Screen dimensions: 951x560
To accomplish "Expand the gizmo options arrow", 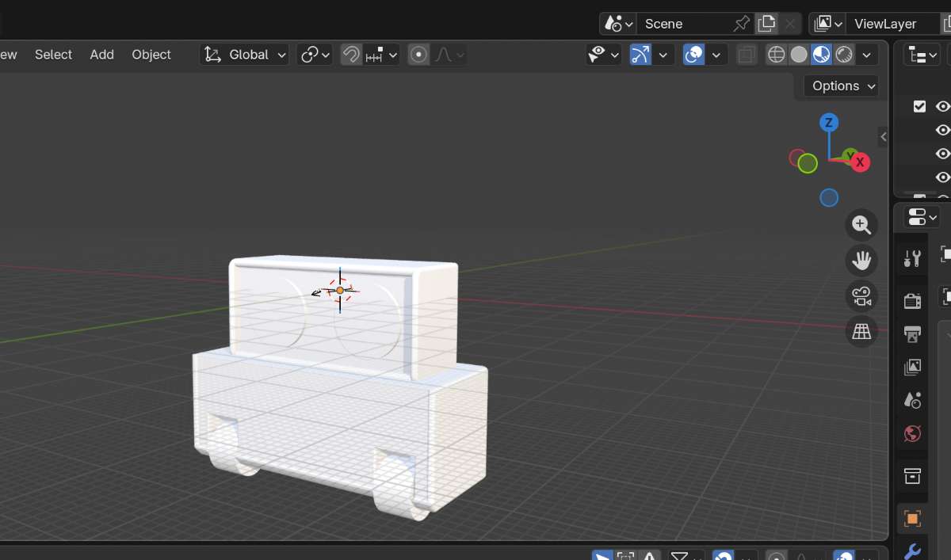I will [663, 55].
